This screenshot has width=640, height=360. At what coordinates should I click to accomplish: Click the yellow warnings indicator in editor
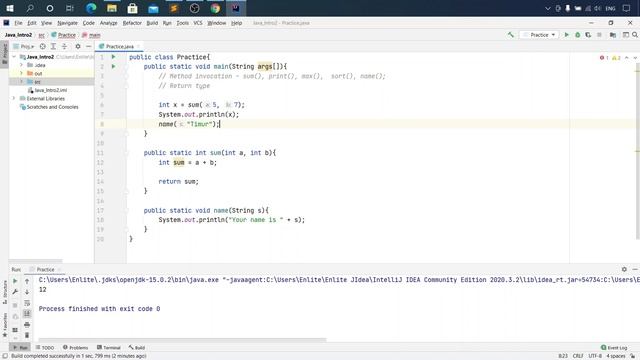click(x=616, y=58)
